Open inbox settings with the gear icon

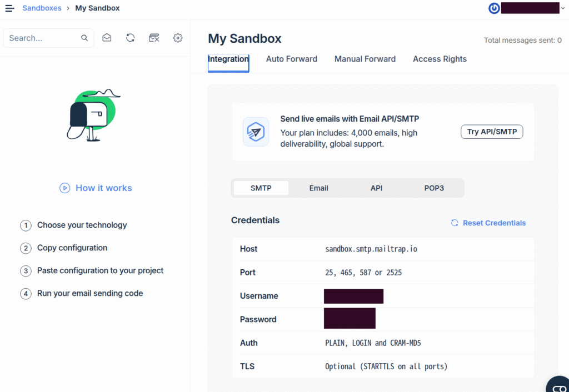tap(177, 37)
